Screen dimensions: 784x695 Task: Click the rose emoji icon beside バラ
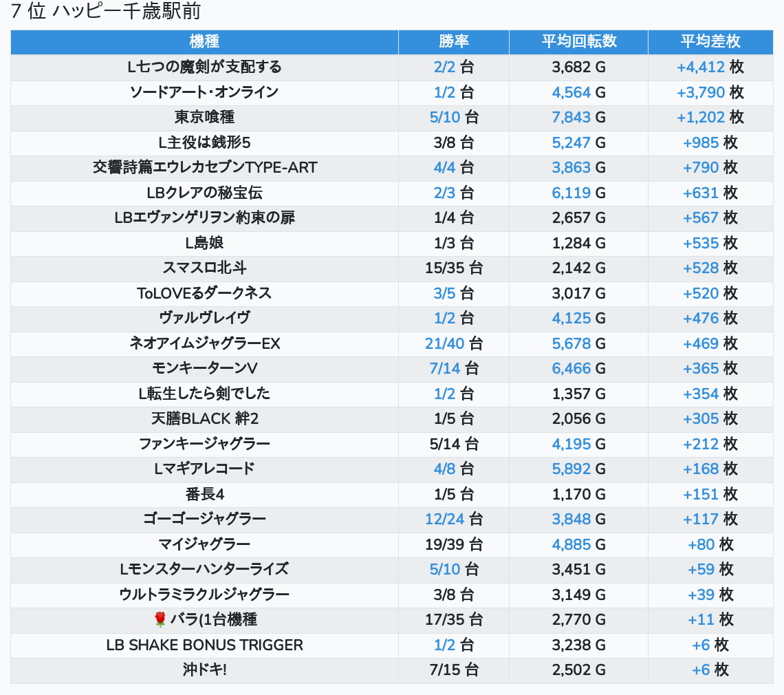click(x=160, y=620)
